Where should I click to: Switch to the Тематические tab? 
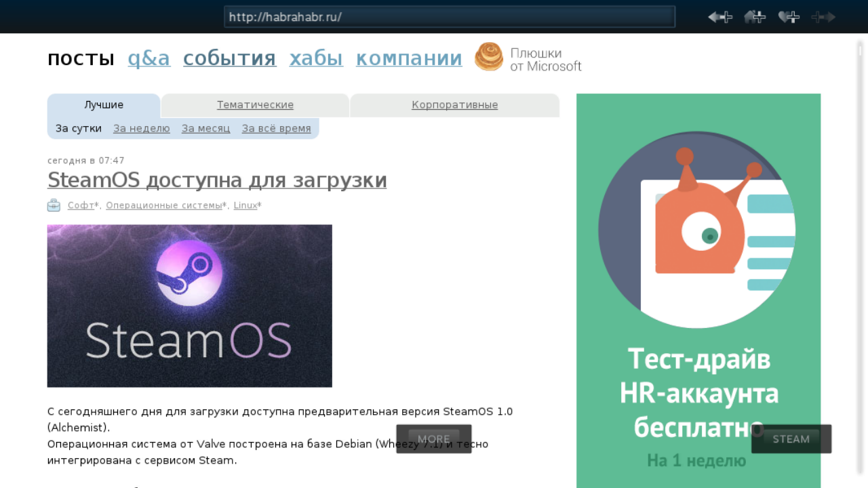[255, 105]
